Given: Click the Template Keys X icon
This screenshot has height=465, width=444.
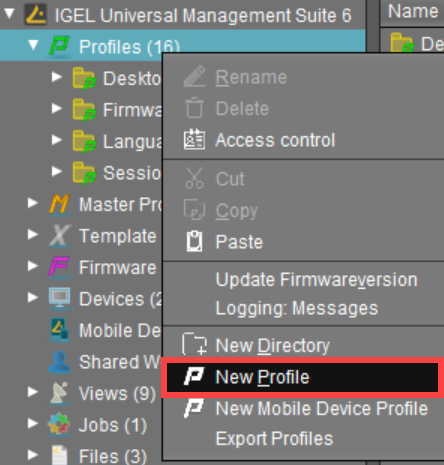Looking at the screenshot, I should 59,235.
